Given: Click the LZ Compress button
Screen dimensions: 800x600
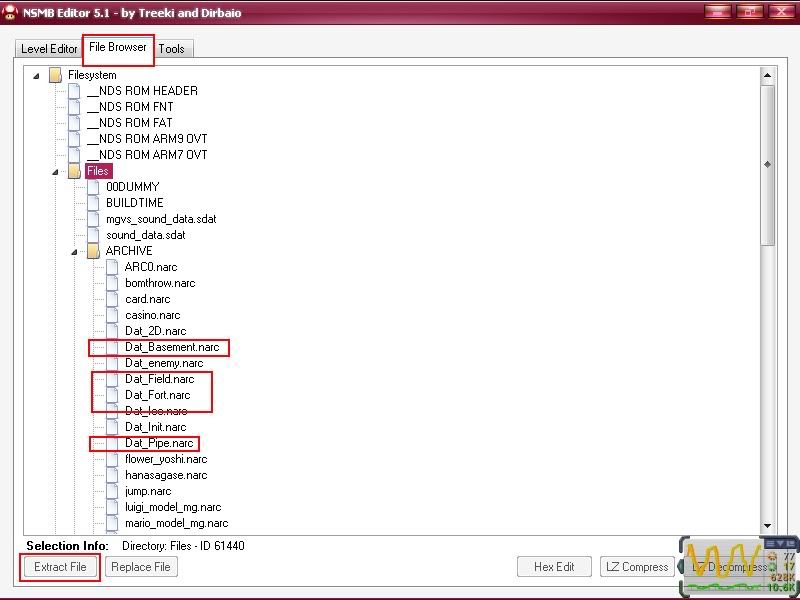Looking at the screenshot, I should click(x=637, y=567).
